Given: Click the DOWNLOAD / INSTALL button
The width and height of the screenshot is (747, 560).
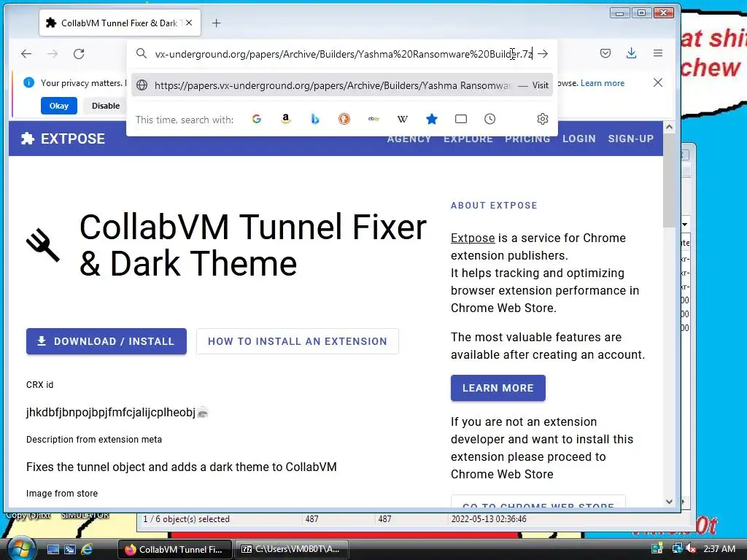Looking at the screenshot, I should point(107,341).
